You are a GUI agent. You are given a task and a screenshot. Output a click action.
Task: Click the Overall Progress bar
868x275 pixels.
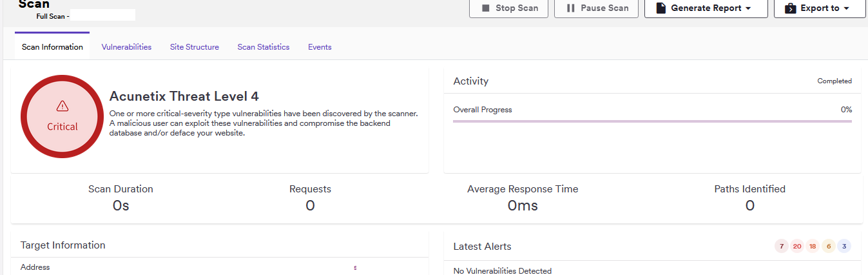[653, 121]
